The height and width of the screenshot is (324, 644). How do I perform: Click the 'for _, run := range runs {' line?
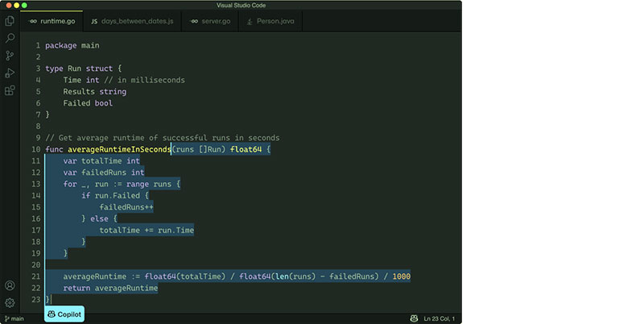click(122, 184)
